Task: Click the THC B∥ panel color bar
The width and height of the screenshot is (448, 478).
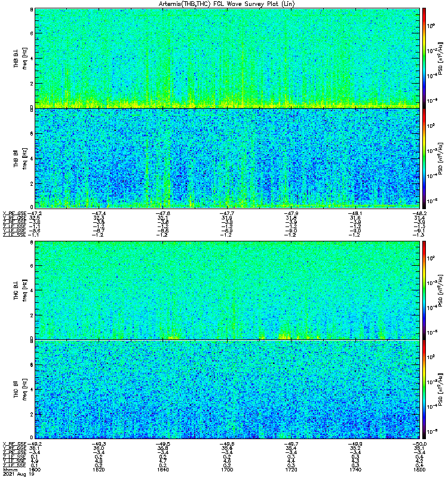Action: 424,390
